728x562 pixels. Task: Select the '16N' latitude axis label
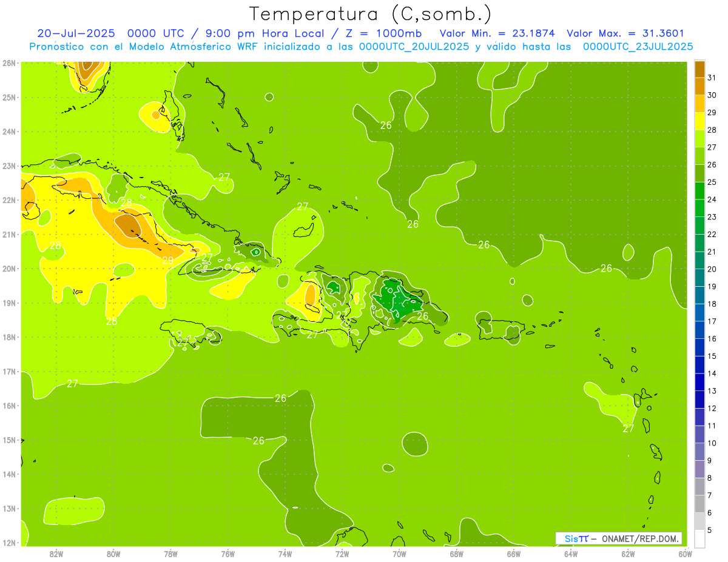pyautogui.click(x=8, y=406)
